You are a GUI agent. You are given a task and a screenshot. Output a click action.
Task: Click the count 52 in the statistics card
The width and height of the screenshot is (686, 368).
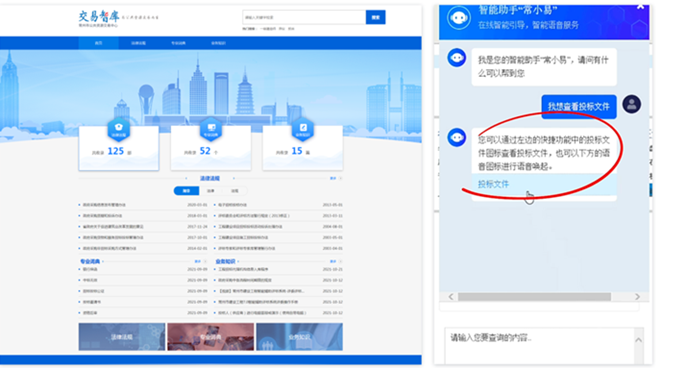click(x=205, y=151)
